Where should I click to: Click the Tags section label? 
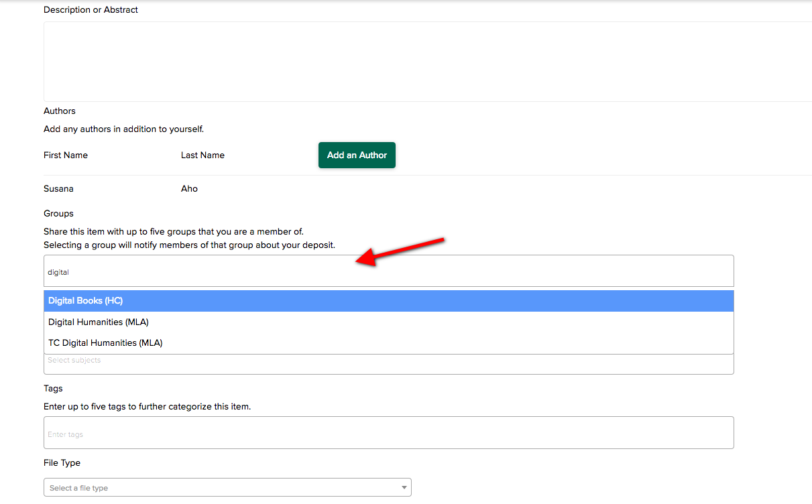click(53, 389)
